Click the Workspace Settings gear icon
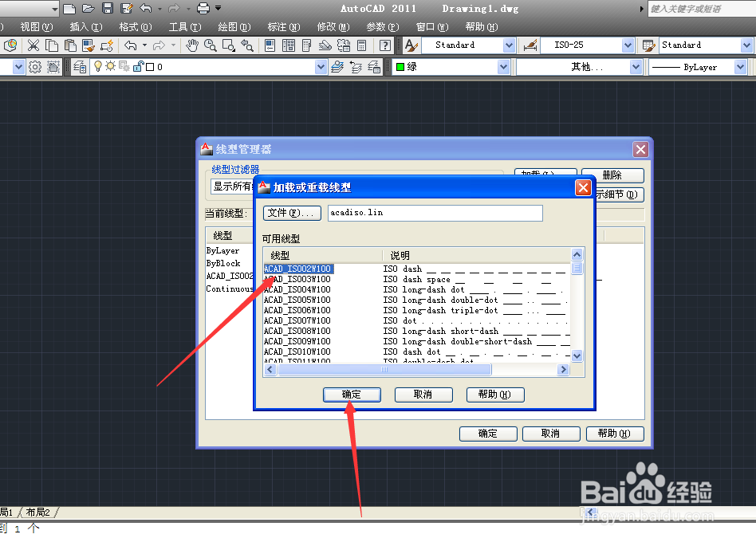This screenshot has width=756, height=542. click(35, 67)
